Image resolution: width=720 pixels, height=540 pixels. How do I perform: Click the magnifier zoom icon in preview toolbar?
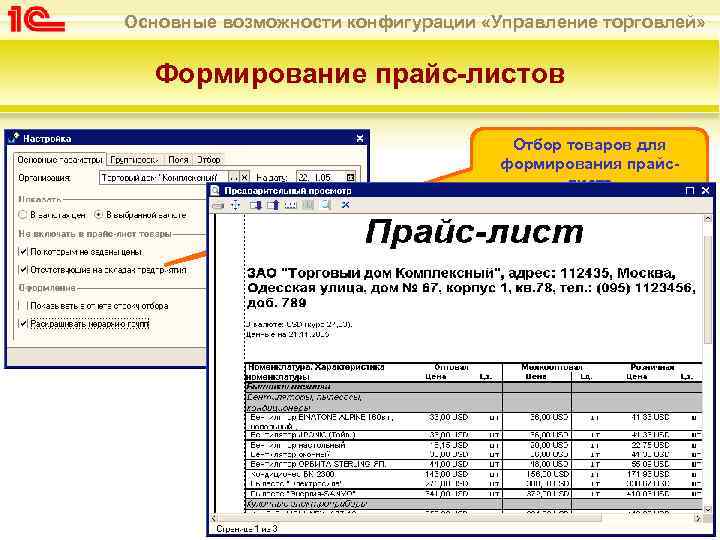(x=326, y=205)
